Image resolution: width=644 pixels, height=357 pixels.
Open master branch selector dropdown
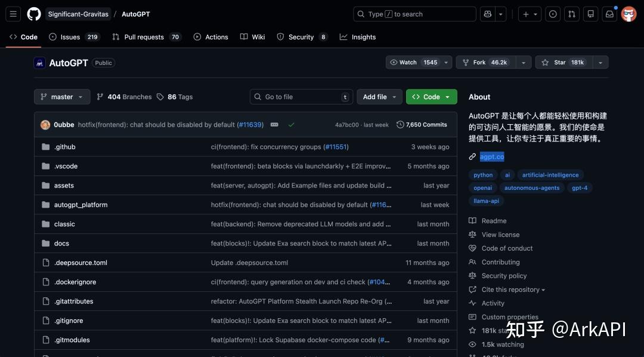click(x=62, y=97)
